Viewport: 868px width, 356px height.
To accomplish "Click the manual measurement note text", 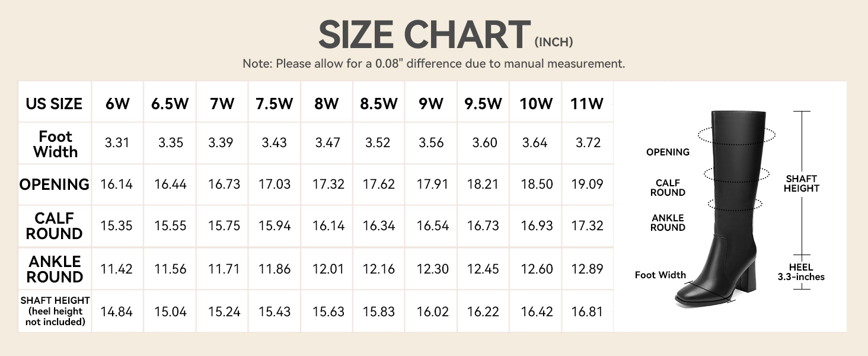I will click(433, 63).
